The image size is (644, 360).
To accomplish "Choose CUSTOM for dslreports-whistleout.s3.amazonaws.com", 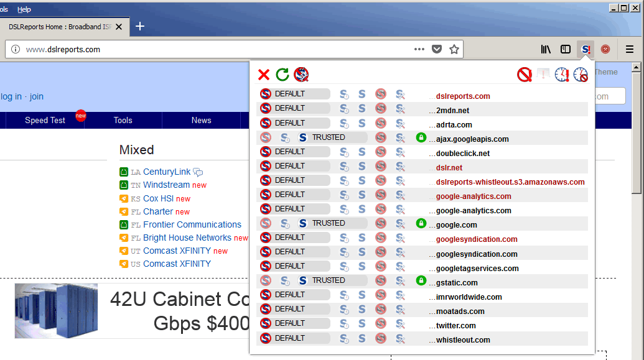I will (401, 180).
